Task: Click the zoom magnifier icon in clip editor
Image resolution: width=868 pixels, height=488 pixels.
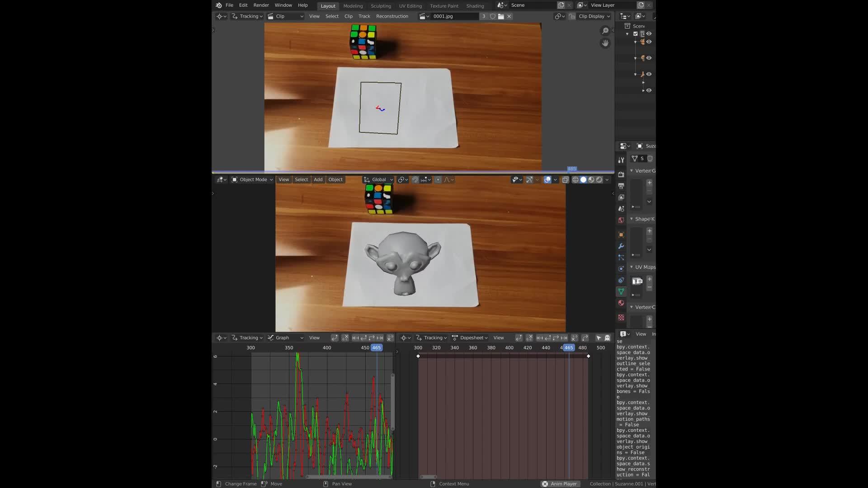Action: [605, 31]
